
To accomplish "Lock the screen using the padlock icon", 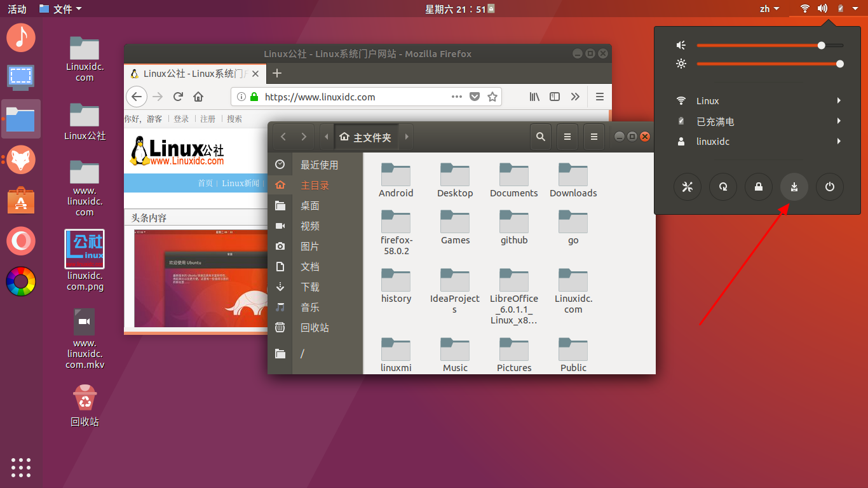I will tap(758, 187).
